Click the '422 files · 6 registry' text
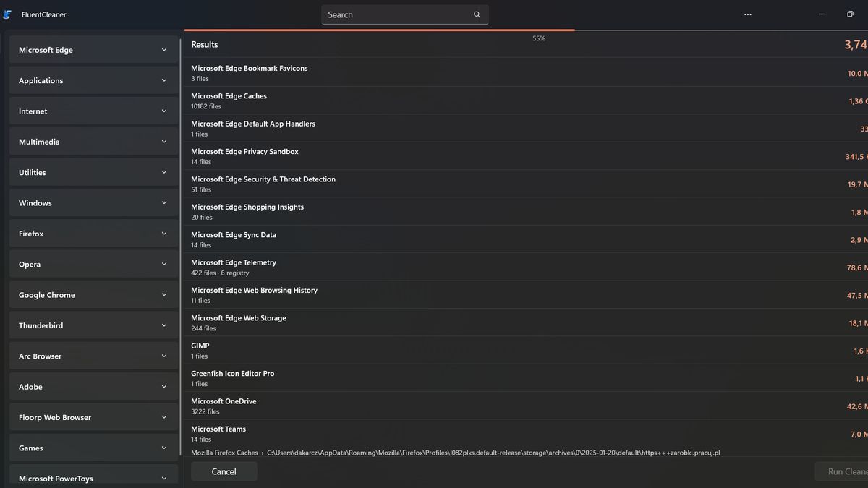Image resolution: width=868 pixels, height=488 pixels. point(220,273)
